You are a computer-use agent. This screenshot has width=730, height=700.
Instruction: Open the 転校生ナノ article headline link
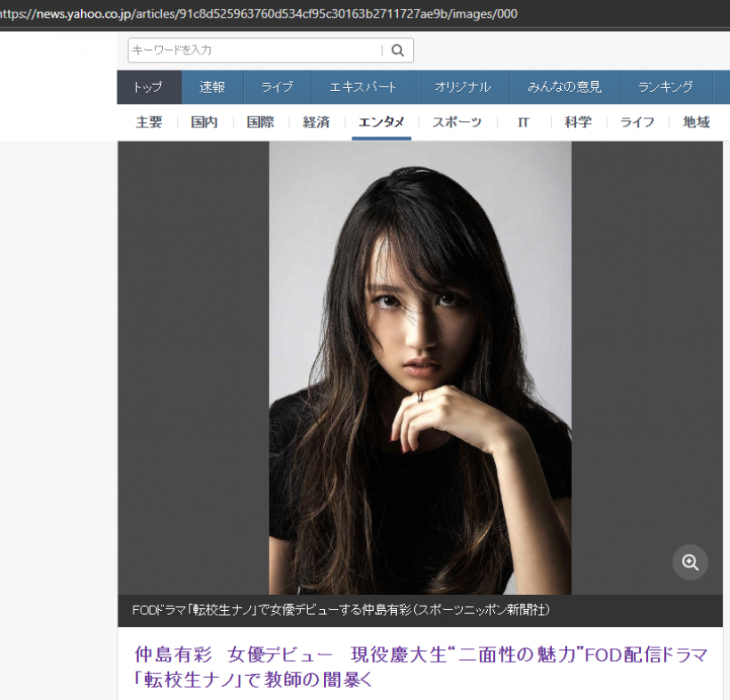point(420,667)
